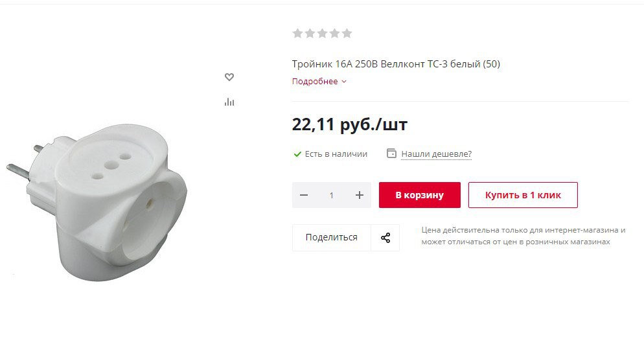Screen dimensions: 644x346
Task: Rate product with third star
Action: (323, 33)
